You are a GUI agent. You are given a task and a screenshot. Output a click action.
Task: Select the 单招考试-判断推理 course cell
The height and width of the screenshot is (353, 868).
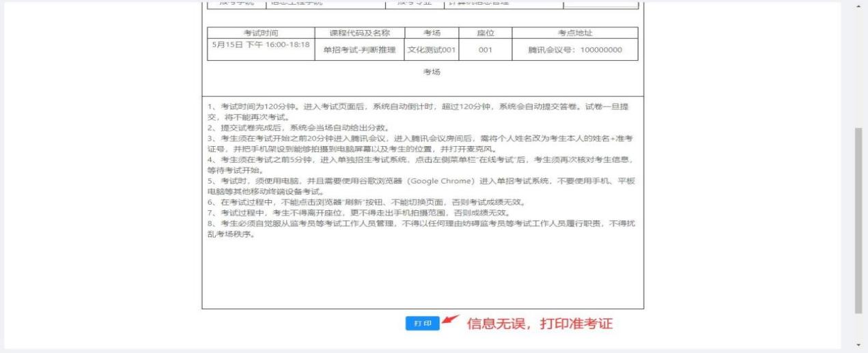pos(359,50)
